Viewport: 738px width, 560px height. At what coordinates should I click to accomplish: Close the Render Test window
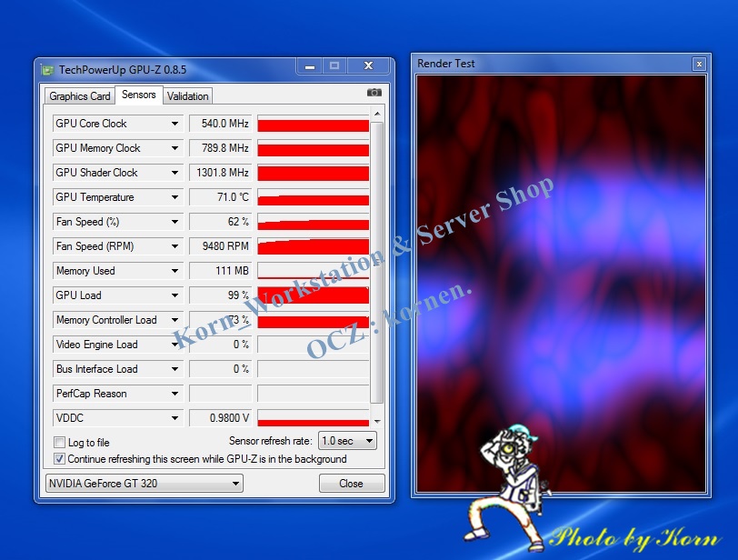pos(699,64)
